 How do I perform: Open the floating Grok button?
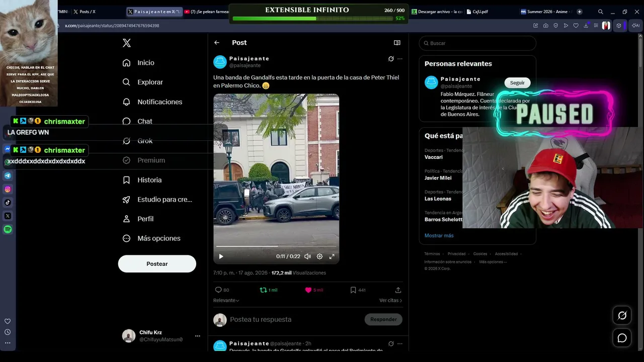622,316
